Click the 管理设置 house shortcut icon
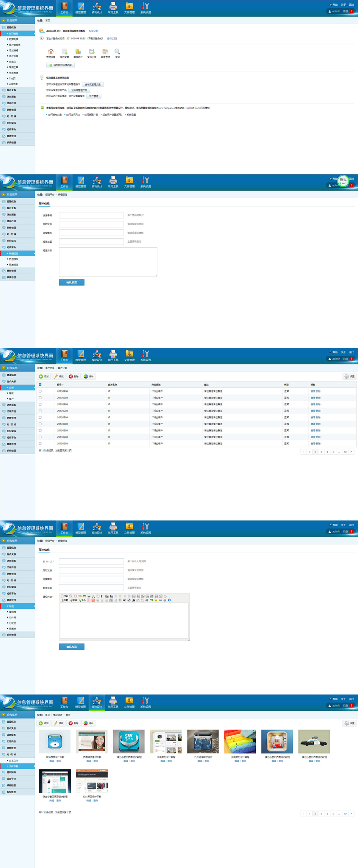 pos(51,52)
